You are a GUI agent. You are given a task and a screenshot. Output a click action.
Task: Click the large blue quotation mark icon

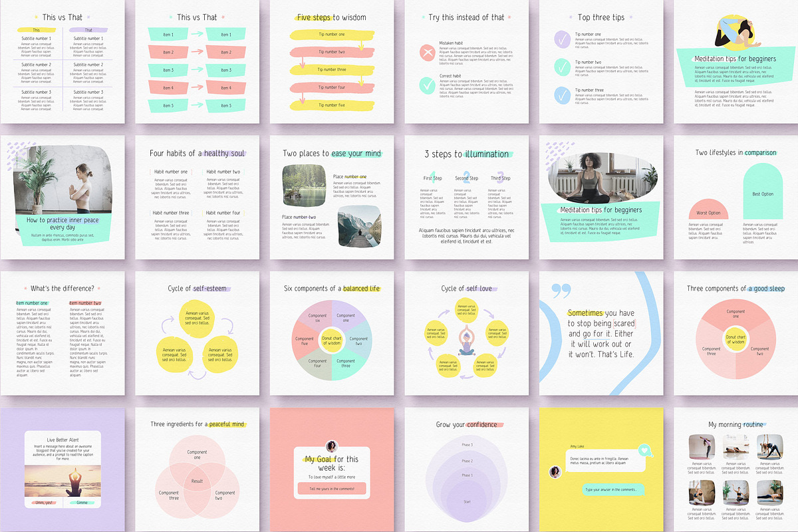(x=561, y=291)
